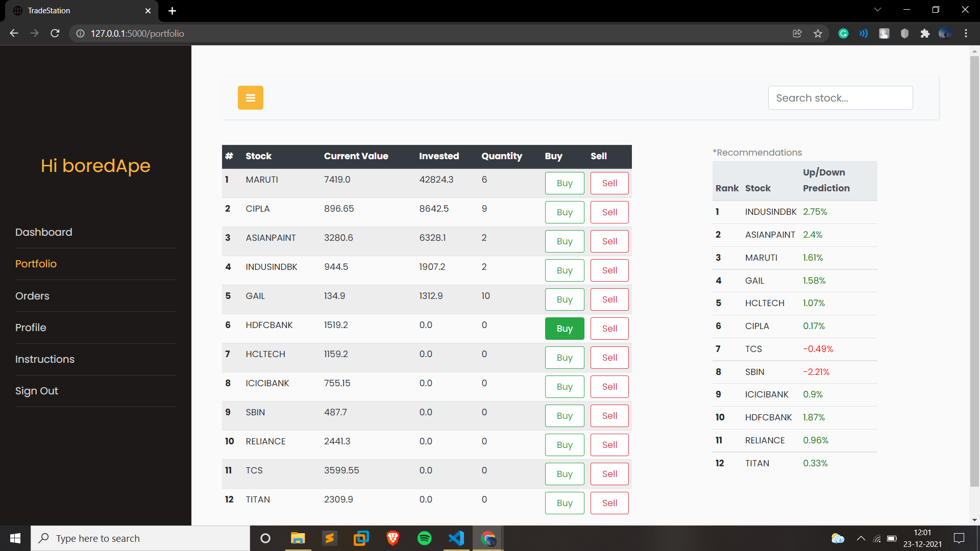The width and height of the screenshot is (980, 551).
Task: Open a new browser tab
Action: [x=172, y=11]
